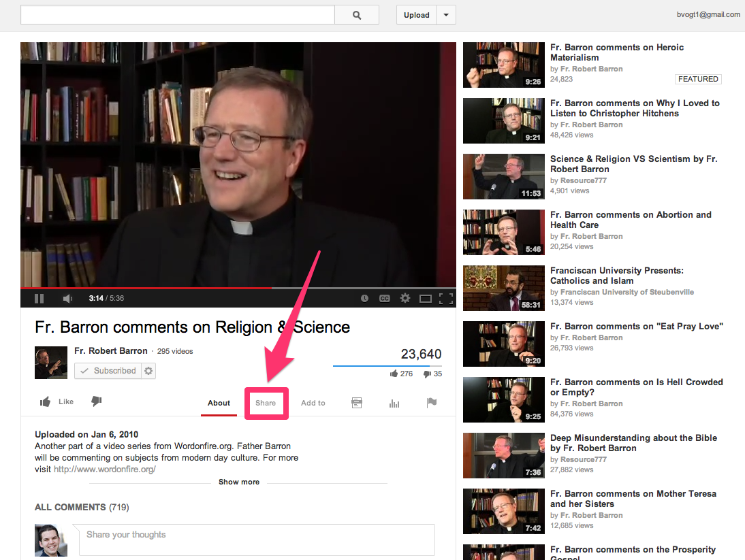The height and width of the screenshot is (560, 745).
Task: Click the 295 videos count
Action: [x=175, y=351]
